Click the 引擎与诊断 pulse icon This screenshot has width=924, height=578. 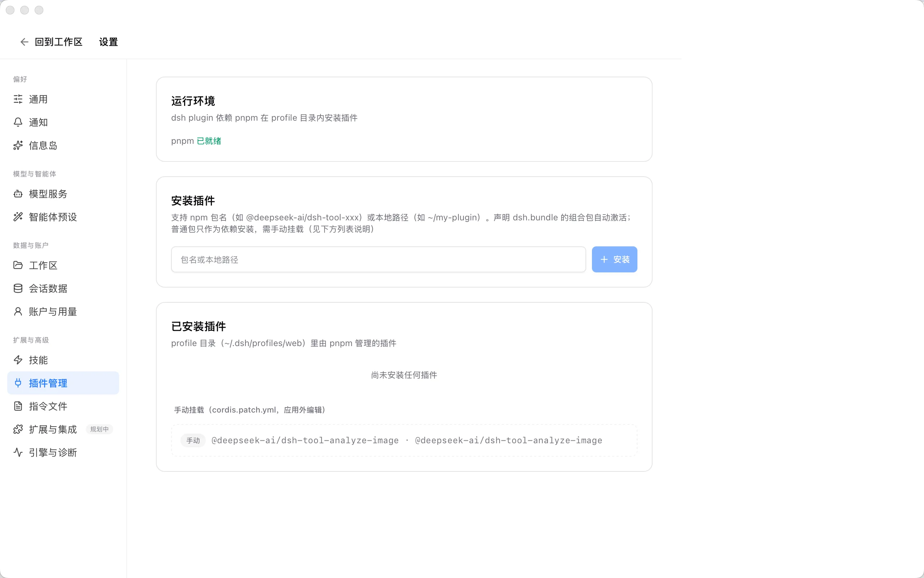tap(18, 453)
